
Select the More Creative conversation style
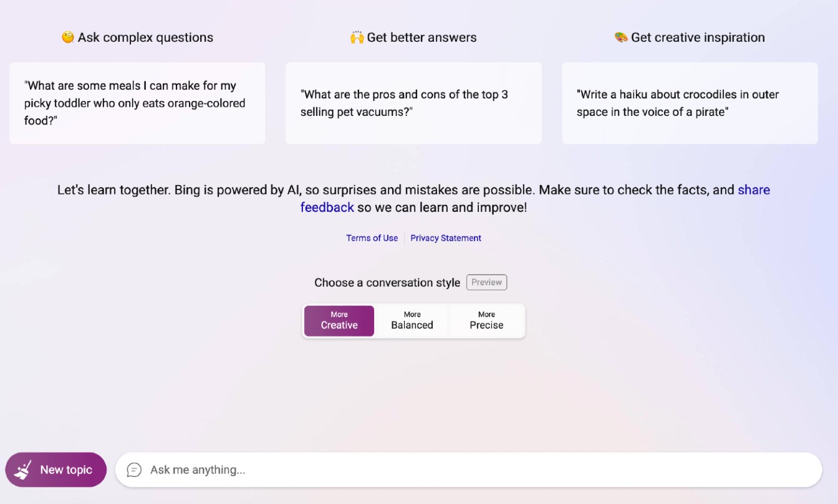coord(339,321)
